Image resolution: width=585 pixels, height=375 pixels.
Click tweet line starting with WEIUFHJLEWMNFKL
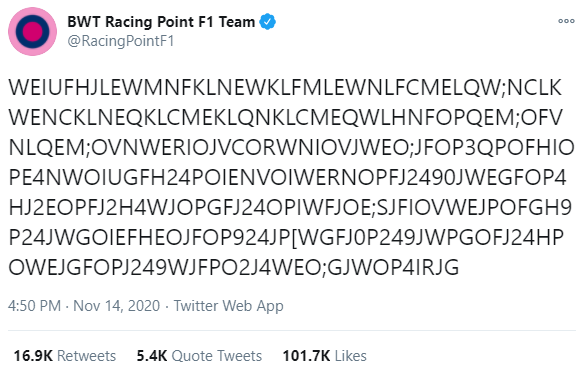point(285,88)
